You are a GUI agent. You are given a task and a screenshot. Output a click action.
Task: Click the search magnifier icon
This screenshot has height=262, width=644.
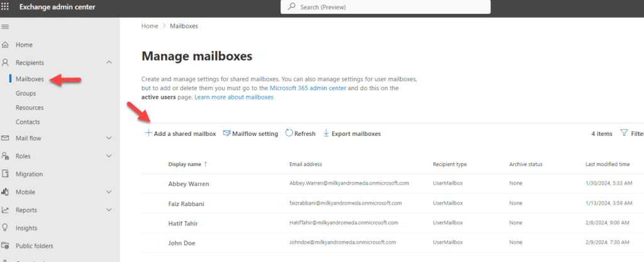coord(292,7)
